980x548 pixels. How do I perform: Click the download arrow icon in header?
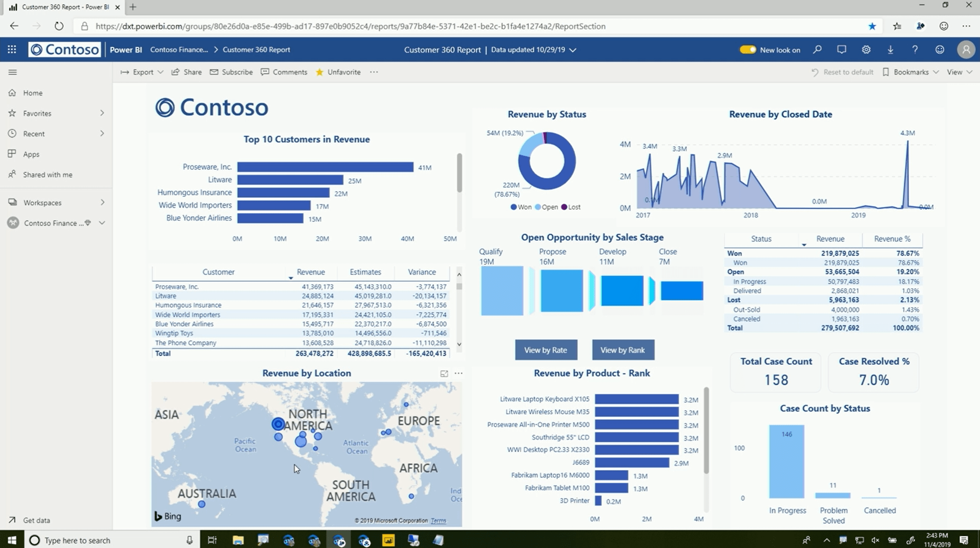(890, 50)
